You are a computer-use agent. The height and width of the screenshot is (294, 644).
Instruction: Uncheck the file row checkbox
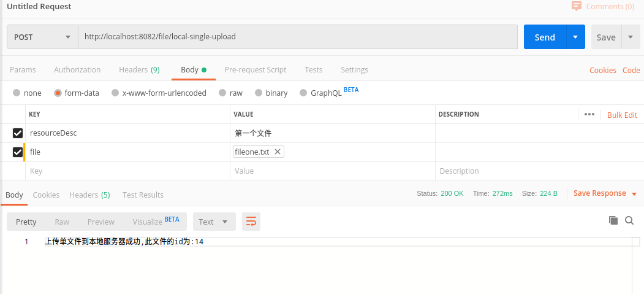pyautogui.click(x=18, y=152)
